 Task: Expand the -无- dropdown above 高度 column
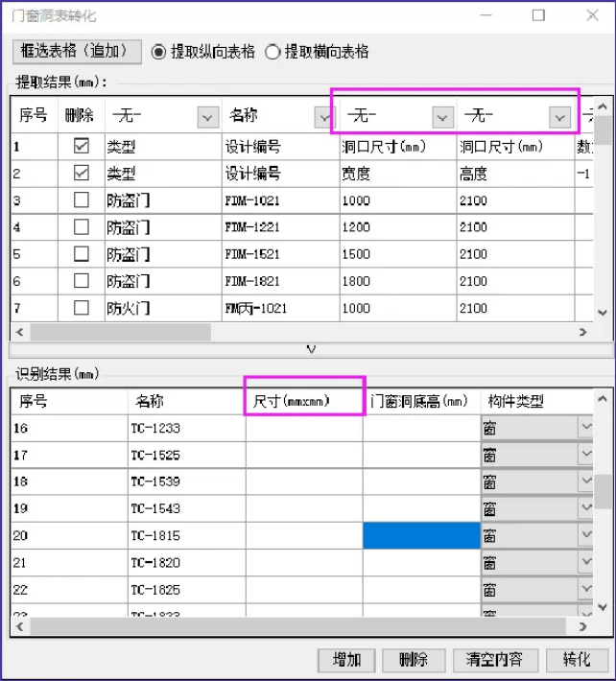pyautogui.click(x=559, y=117)
